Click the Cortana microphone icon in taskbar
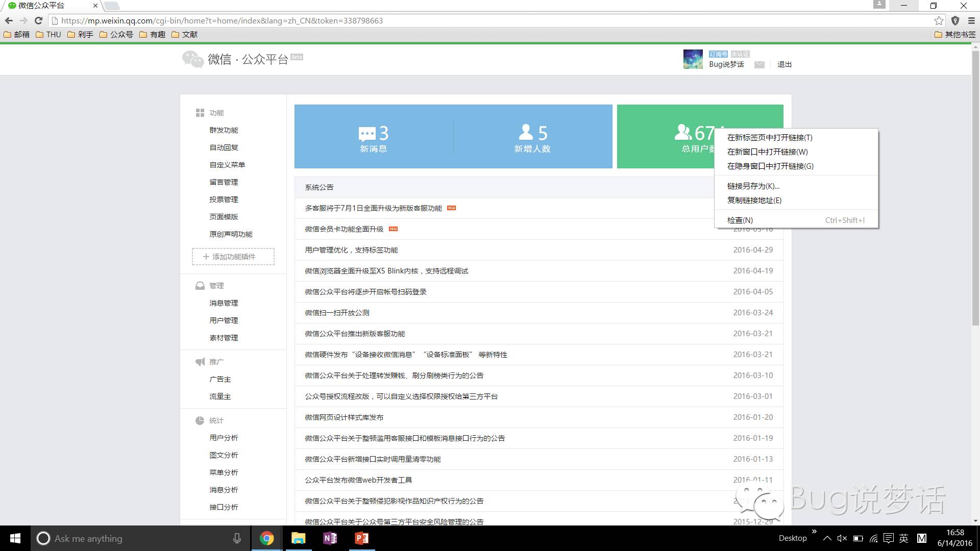Screen dimensions: 980x551 pyautogui.click(x=237, y=538)
